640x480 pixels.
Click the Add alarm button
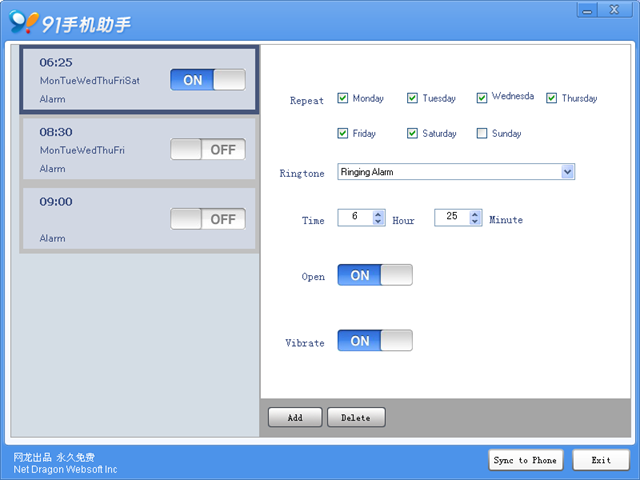pos(295,417)
